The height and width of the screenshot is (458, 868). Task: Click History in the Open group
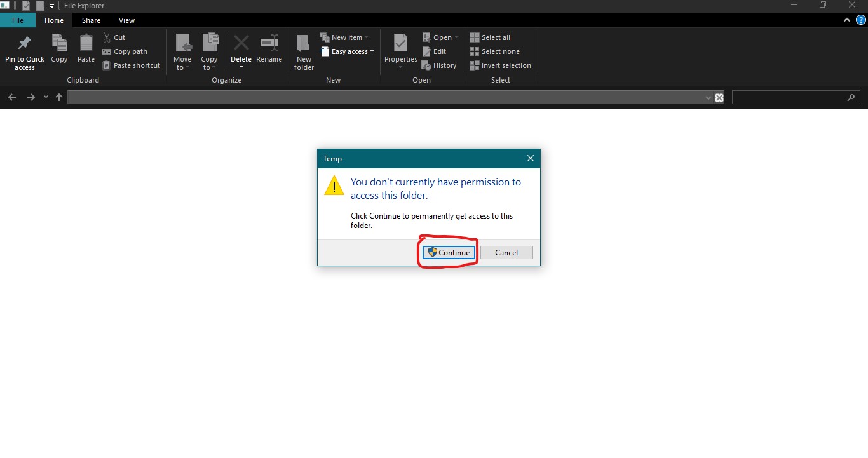coord(439,65)
